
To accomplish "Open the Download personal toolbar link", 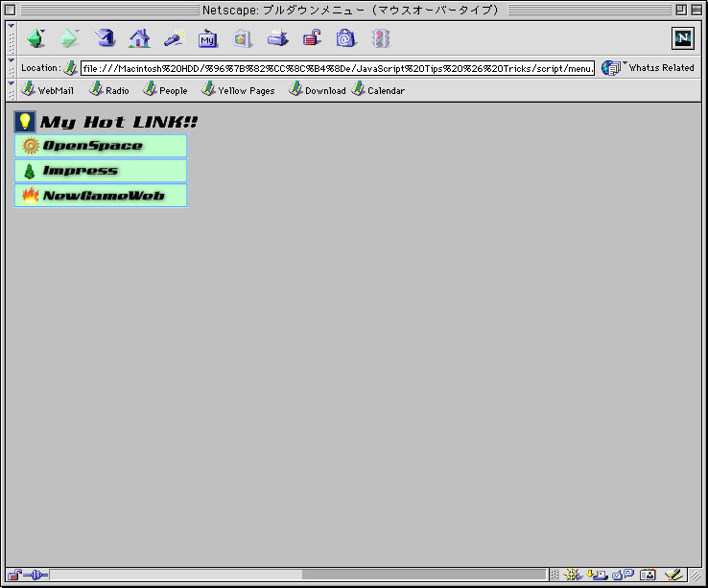I will coord(318,89).
